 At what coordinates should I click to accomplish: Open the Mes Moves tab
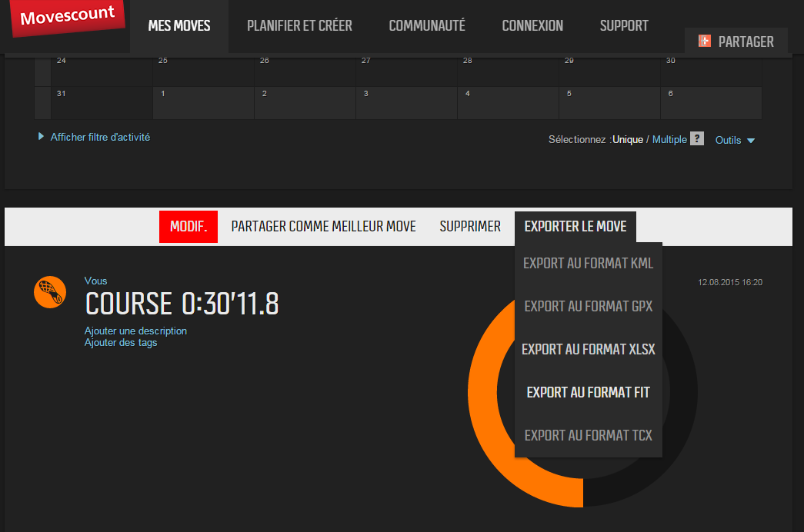pos(178,26)
